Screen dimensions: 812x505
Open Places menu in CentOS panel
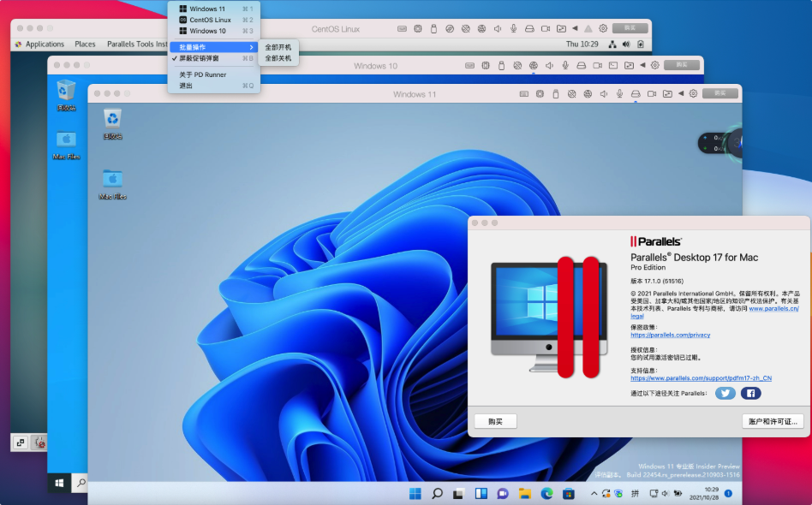(x=85, y=45)
